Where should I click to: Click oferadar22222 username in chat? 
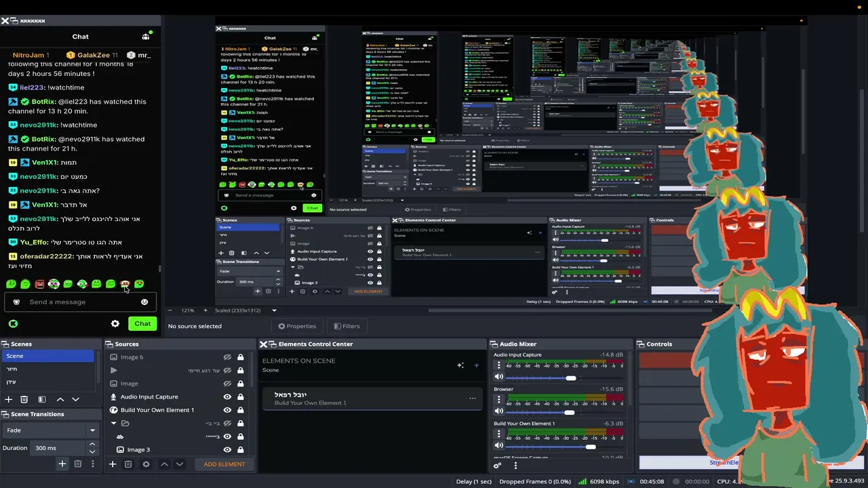[x=46, y=256]
